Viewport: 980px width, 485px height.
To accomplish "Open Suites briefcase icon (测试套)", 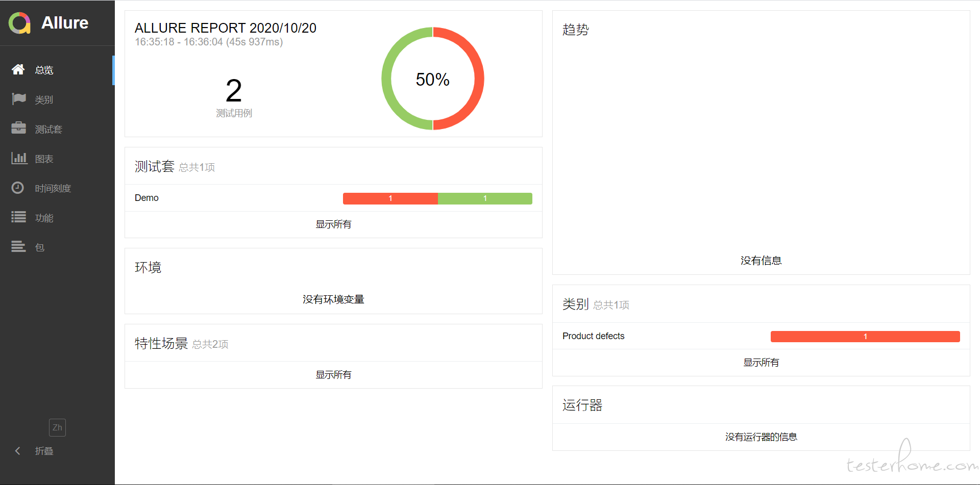I will (x=19, y=128).
